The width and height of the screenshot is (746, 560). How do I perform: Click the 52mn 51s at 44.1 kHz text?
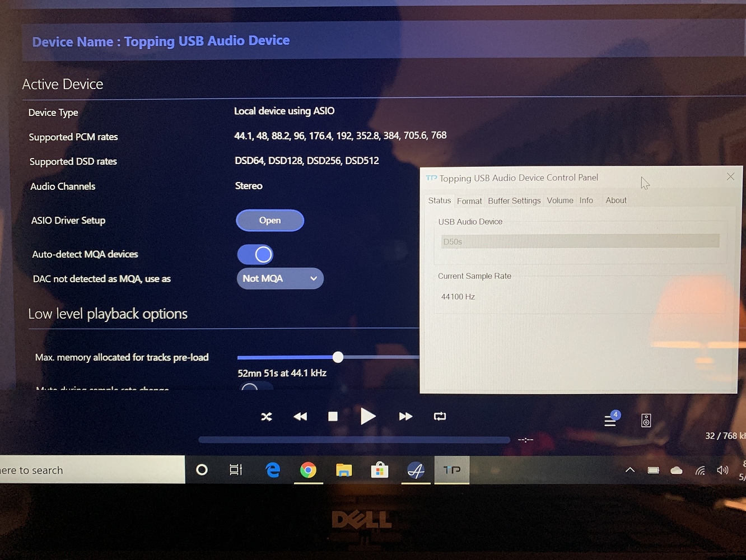click(282, 373)
